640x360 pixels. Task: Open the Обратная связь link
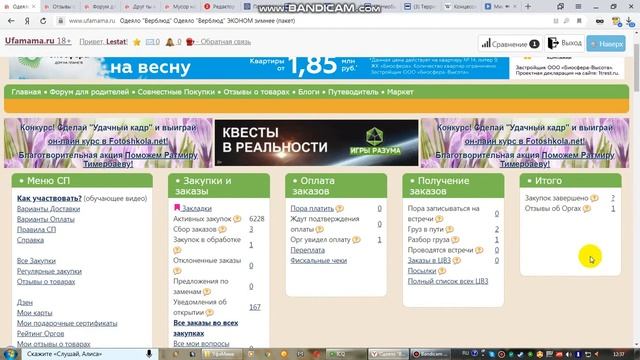coord(225,42)
